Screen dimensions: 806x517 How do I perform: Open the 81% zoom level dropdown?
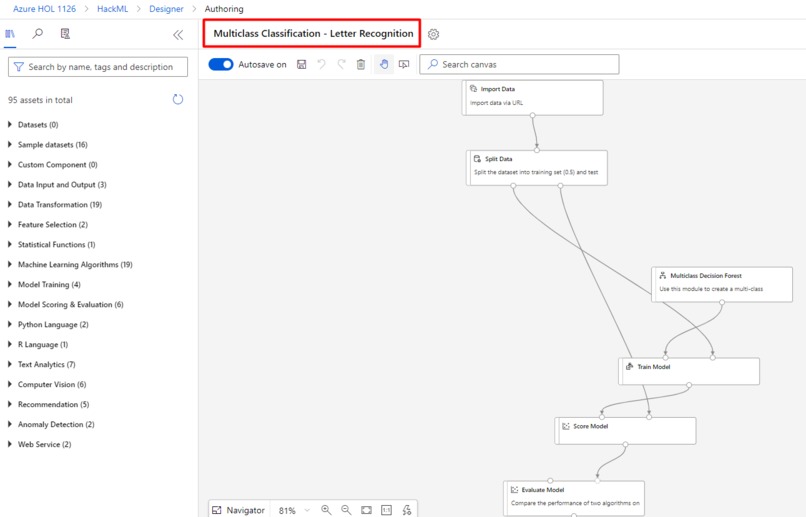tap(294, 510)
